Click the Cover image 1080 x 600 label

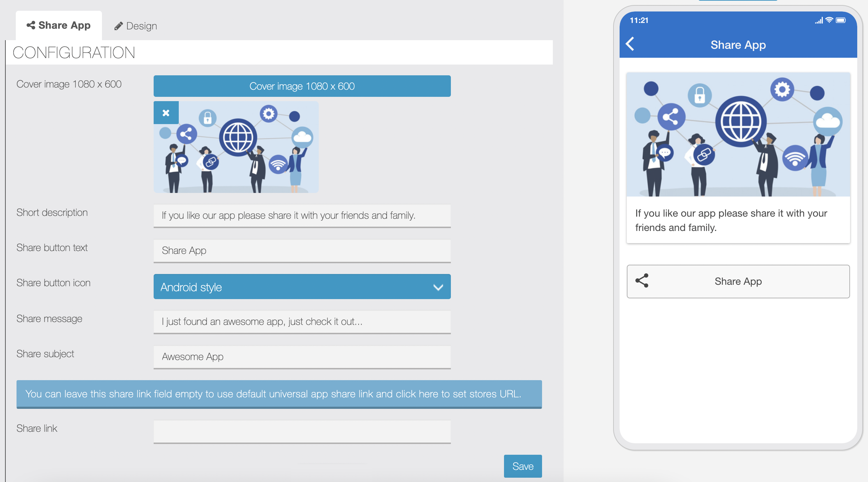(69, 84)
